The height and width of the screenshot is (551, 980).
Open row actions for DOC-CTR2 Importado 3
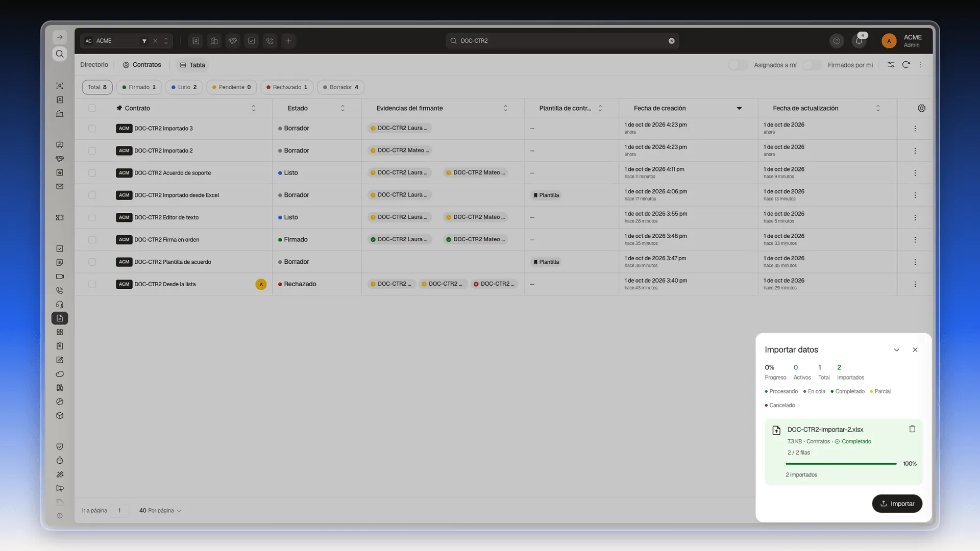(915, 129)
